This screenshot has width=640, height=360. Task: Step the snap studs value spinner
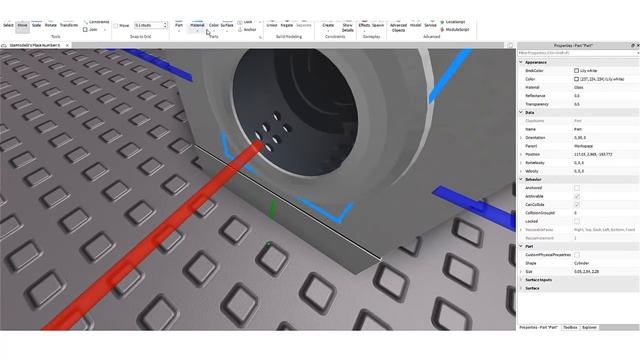pyautogui.click(x=165, y=25)
